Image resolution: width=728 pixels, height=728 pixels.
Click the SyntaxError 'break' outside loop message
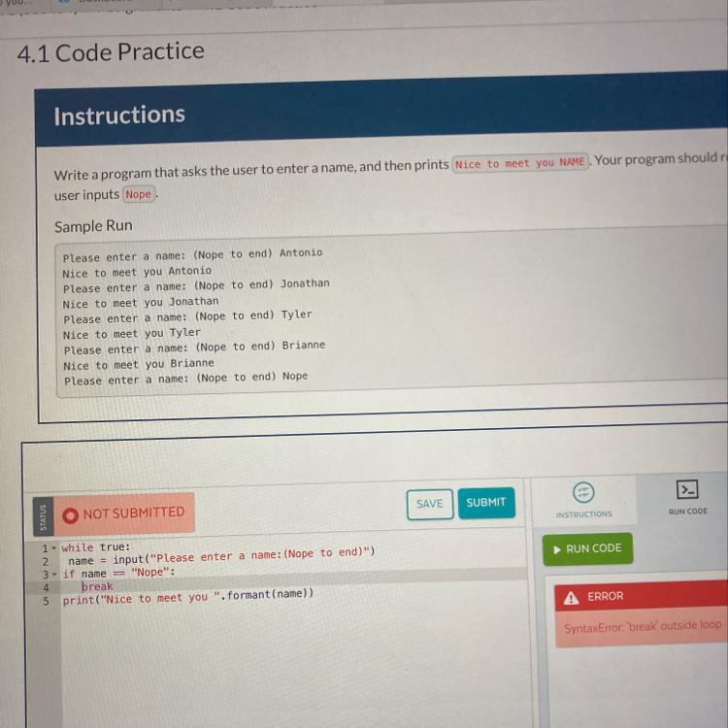(643, 626)
